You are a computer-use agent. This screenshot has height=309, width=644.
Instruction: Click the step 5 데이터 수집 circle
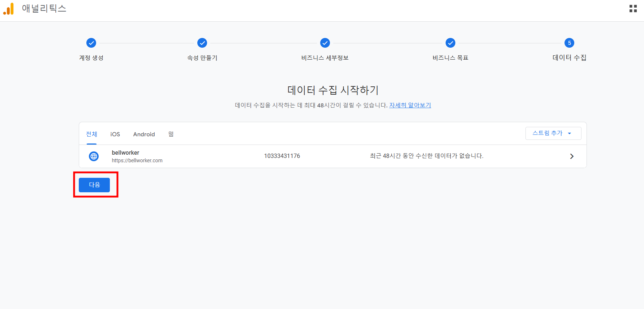tap(569, 43)
